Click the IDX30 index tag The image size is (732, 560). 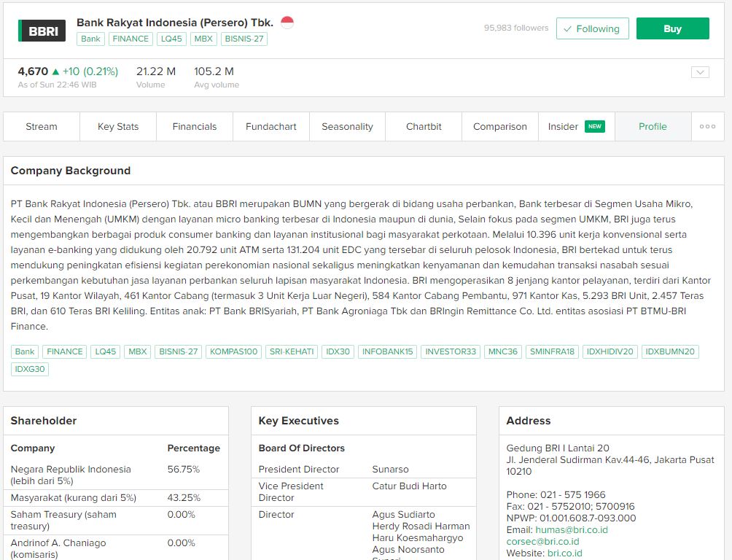tap(338, 351)
